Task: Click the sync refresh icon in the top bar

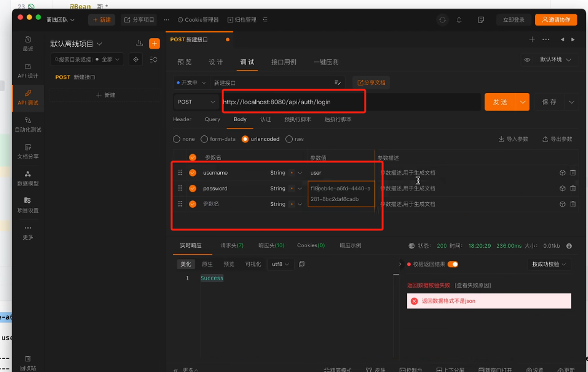Action: 443,20
